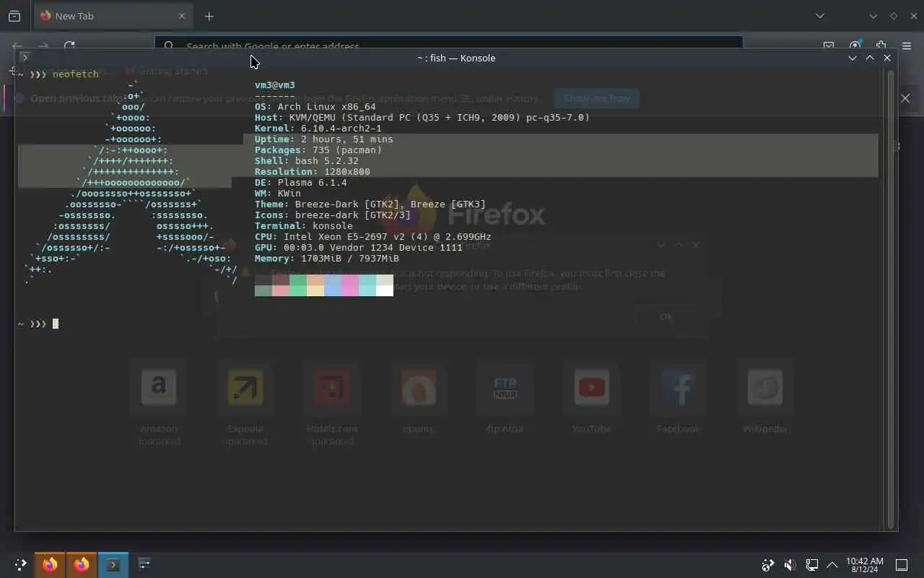
Task: Click the blue block in top palette row
Action: click(x=333, y=280)
